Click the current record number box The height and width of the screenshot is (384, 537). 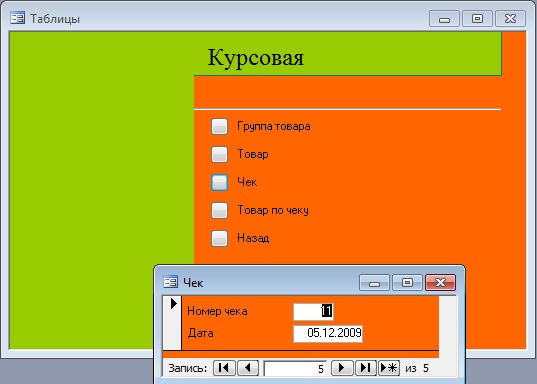295,369
